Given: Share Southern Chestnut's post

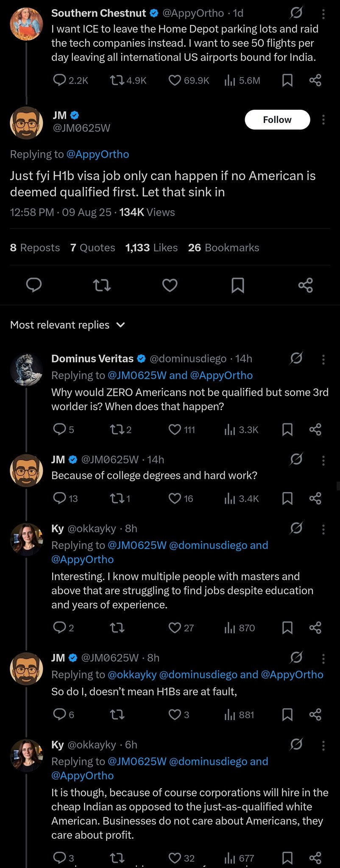Looking at the screenshot, I should [315, 80].
